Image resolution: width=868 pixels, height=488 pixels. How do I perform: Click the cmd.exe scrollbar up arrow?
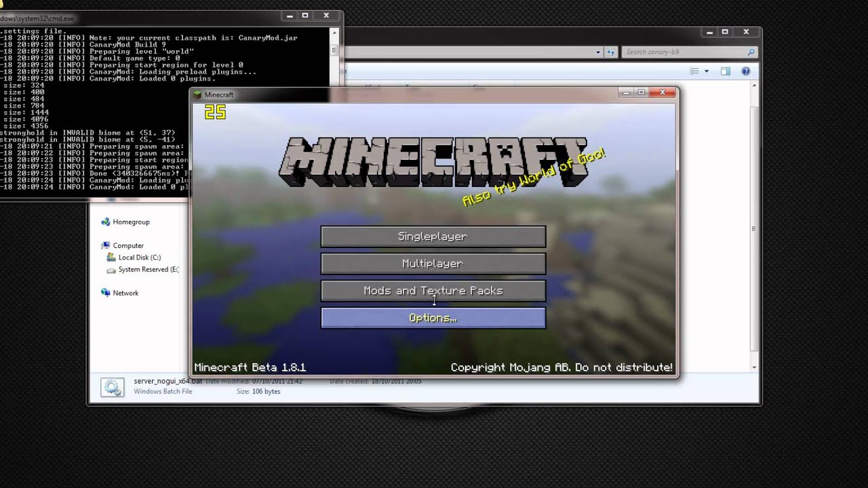(334, 32)
